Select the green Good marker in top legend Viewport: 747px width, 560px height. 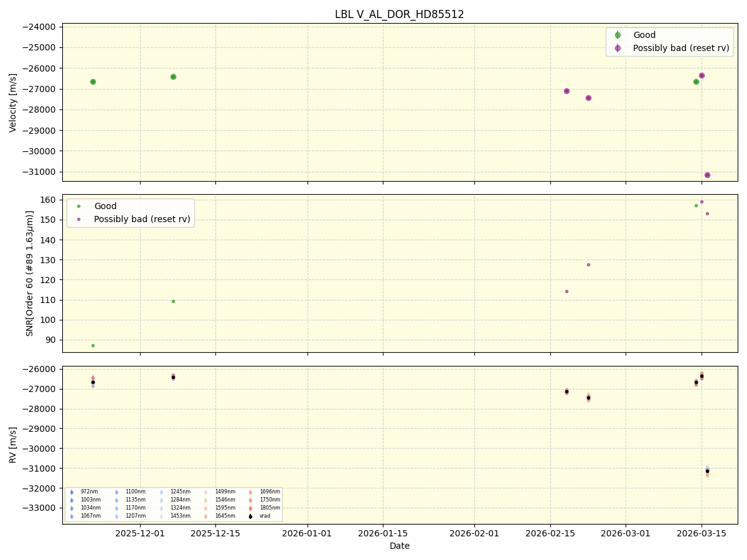coord(619,35)
